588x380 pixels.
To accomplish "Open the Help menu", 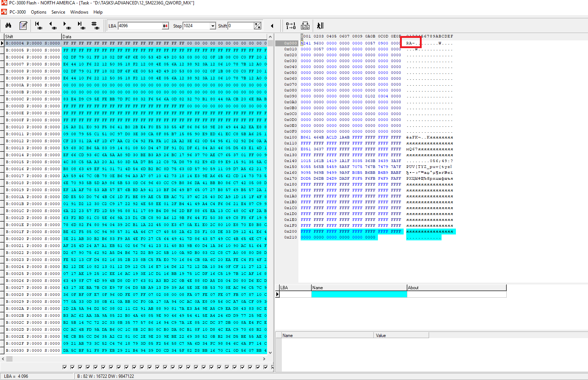I will pos(98,12).
